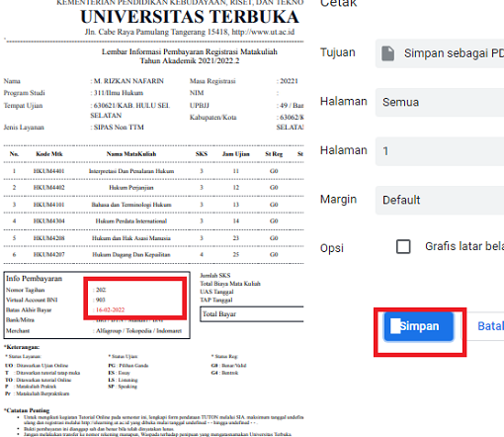The width and height of the screenshot is (504, 437).
Task: Click the '*Catatan Penting' heading
Action: point(27,410)
